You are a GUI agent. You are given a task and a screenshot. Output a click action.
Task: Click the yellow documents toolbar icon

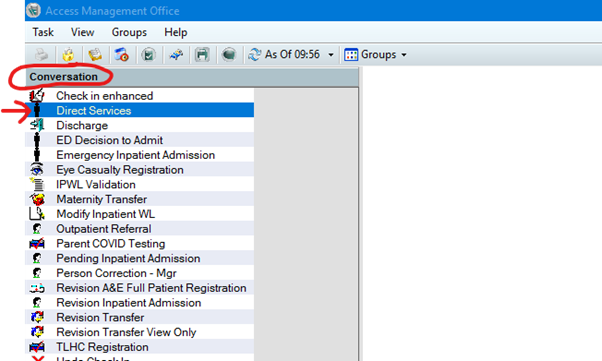coord(95,55)
